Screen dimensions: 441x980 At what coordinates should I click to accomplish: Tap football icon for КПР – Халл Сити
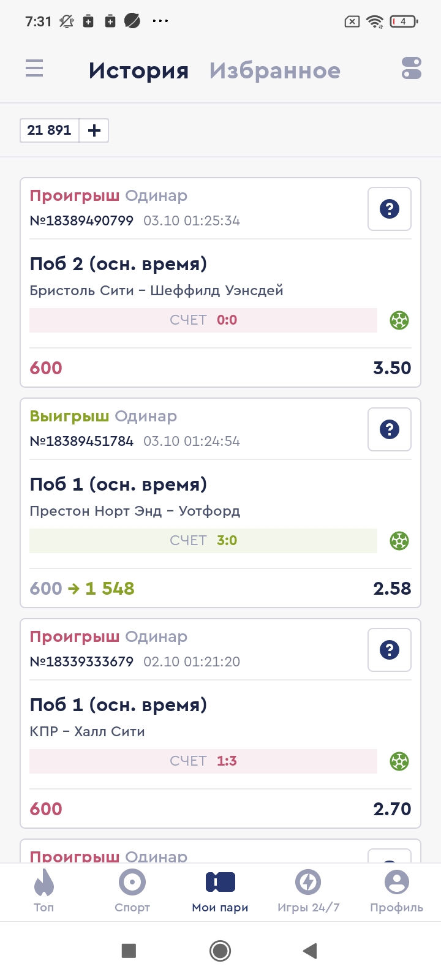click(x=399, y=761)
